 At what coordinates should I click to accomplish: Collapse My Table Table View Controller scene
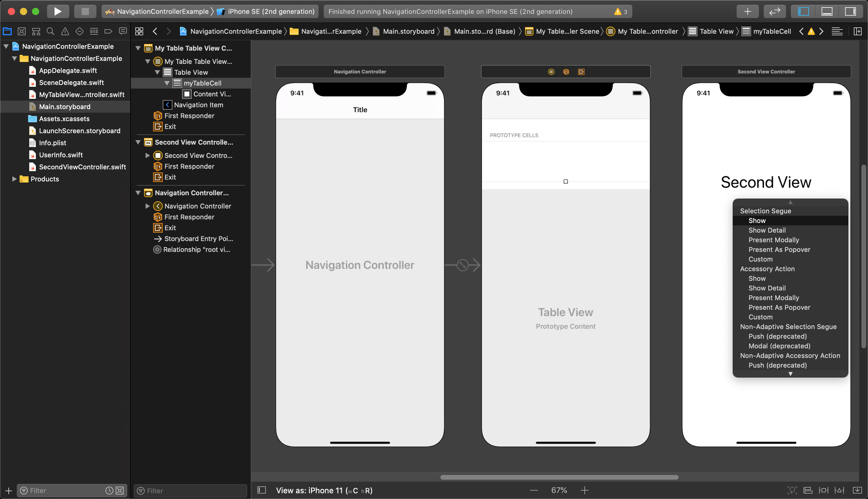pos(138,48)
